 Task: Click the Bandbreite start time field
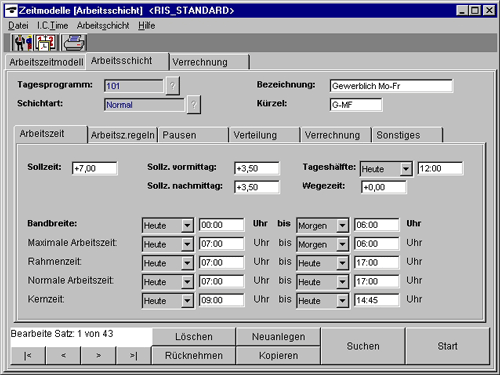coord(221,225)
